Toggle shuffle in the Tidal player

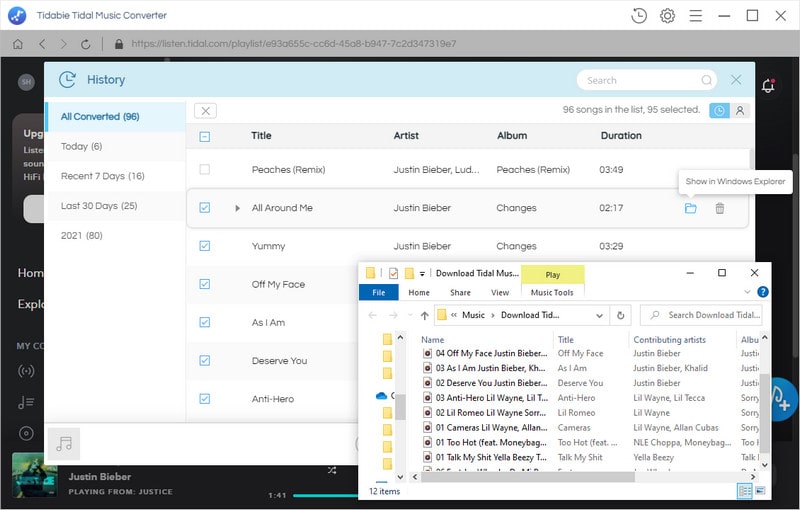[x=332, y=470]
